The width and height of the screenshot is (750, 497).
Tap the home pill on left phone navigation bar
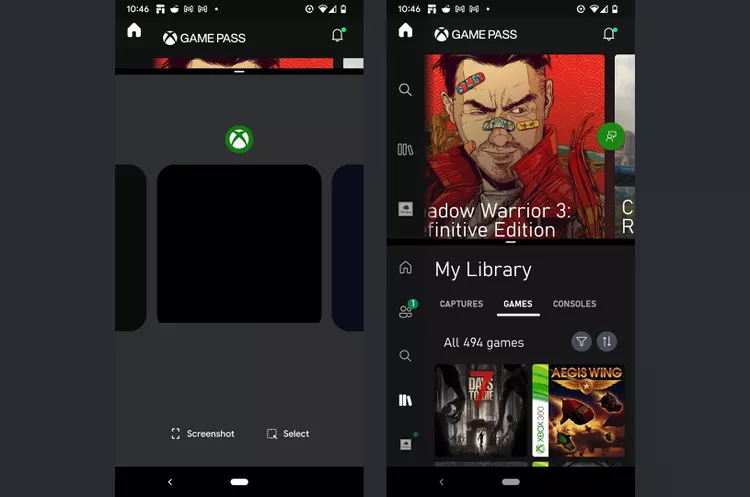click(x=239, y=482)
